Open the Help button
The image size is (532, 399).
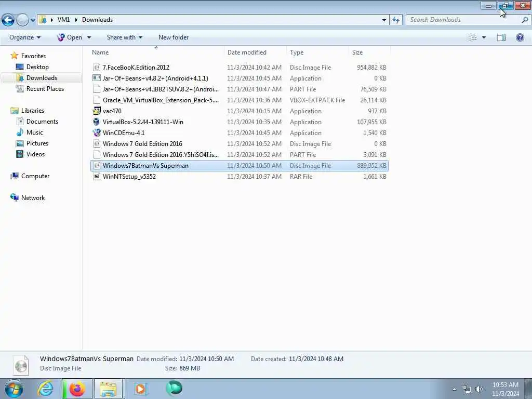(520, 37)
